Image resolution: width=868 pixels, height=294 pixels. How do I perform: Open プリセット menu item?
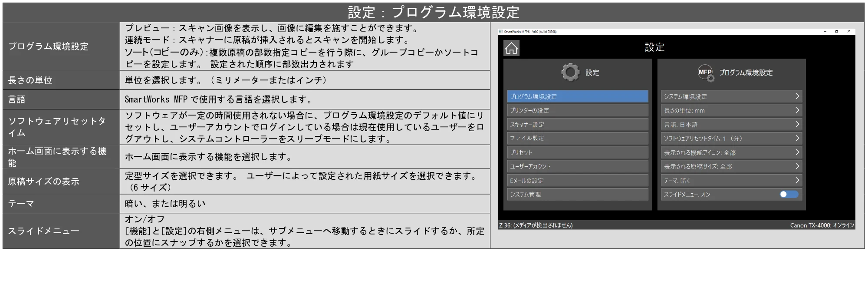pyautogui.click(x=577, y=152)
